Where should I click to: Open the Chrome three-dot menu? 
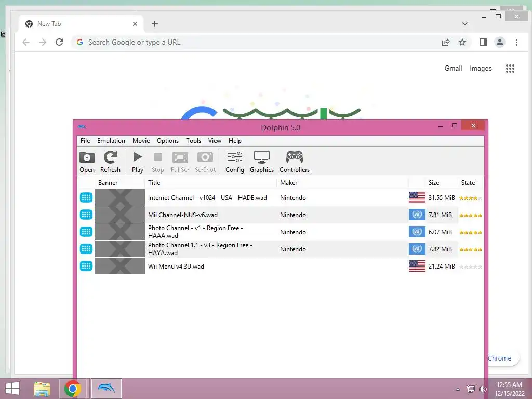click(516, 42)
